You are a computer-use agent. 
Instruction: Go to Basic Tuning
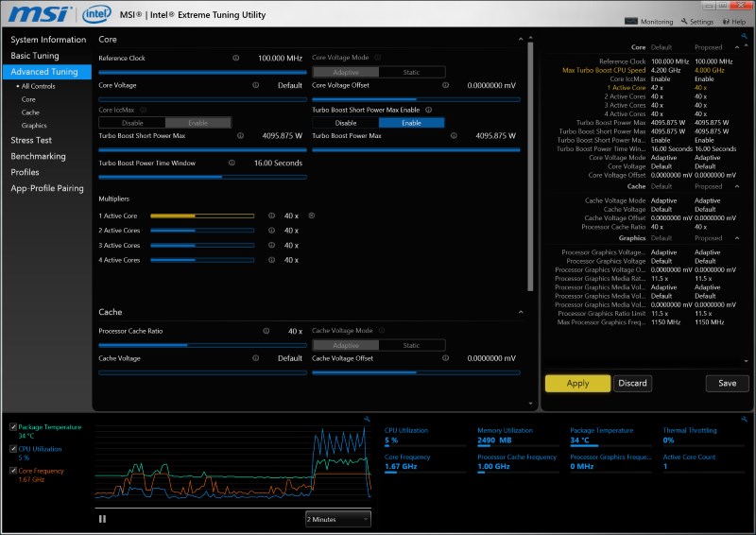point(35,56)
